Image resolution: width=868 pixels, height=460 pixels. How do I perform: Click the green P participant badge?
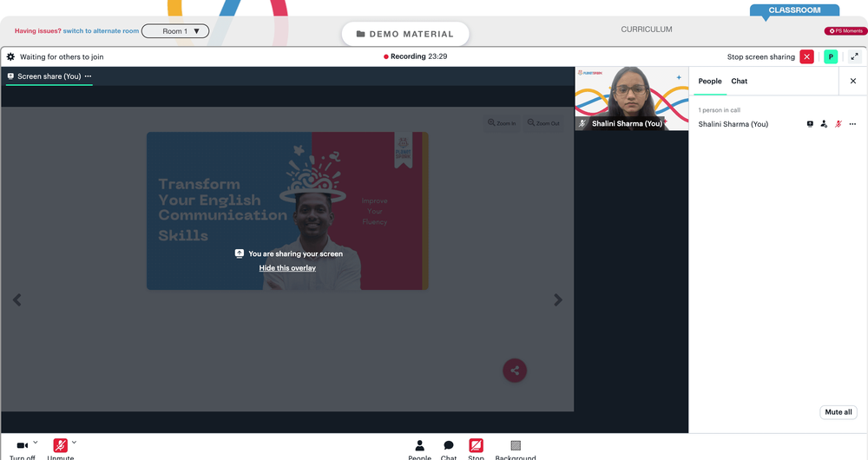(831, 56)
